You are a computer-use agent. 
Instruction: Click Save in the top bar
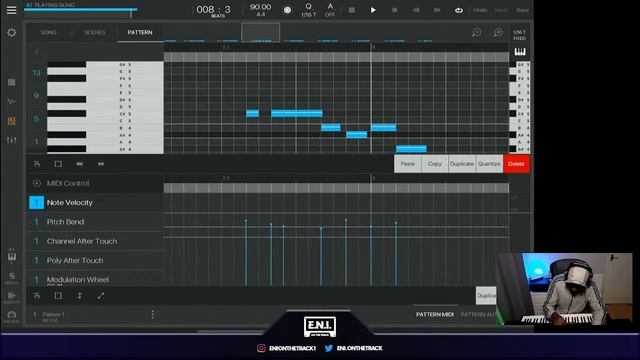522,10
